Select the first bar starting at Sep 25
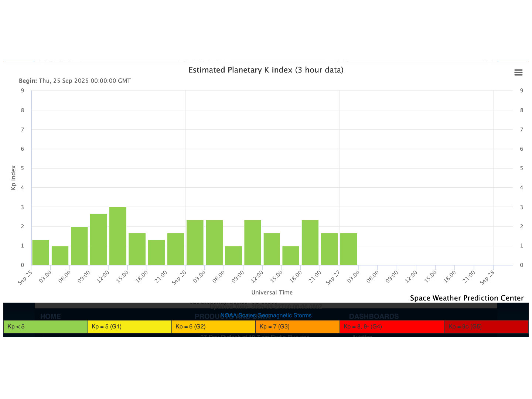This screenshot has width=532, height=399. coord(41,253)
